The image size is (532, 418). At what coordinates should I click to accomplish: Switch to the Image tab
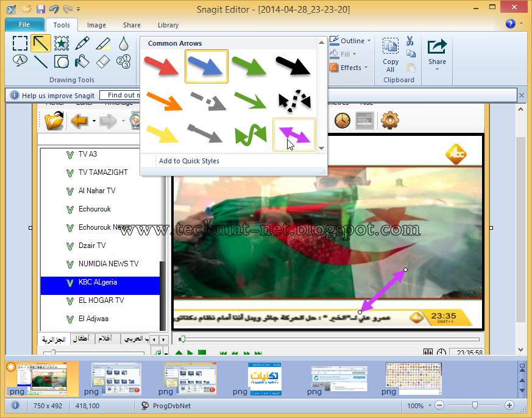pyautogui.click(x=96, y=25)
